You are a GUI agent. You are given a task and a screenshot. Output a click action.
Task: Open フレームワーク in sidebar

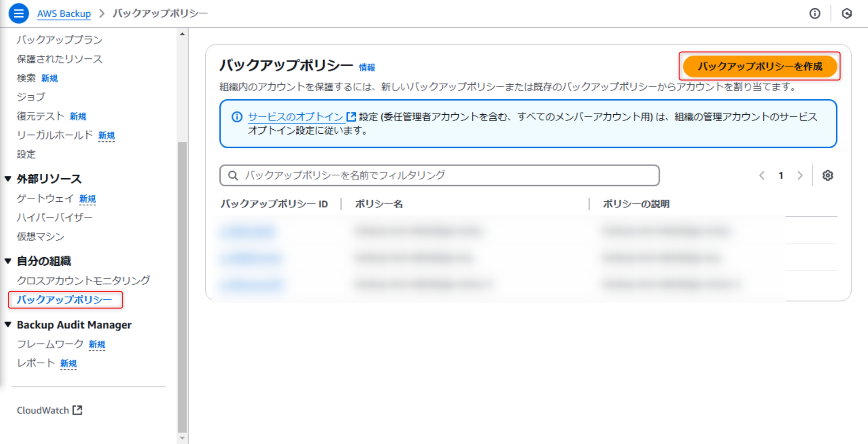[x=50, y=344]
